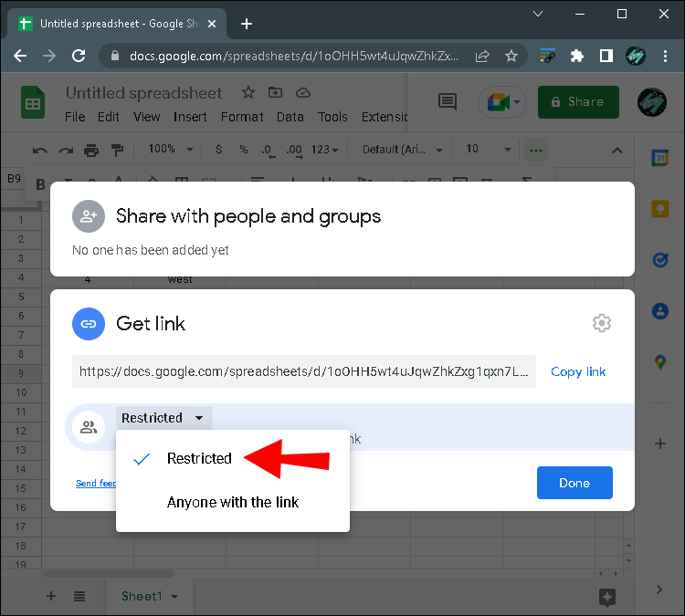Format as percent
Screen dimensions: 685x616
tap(244, 150)
